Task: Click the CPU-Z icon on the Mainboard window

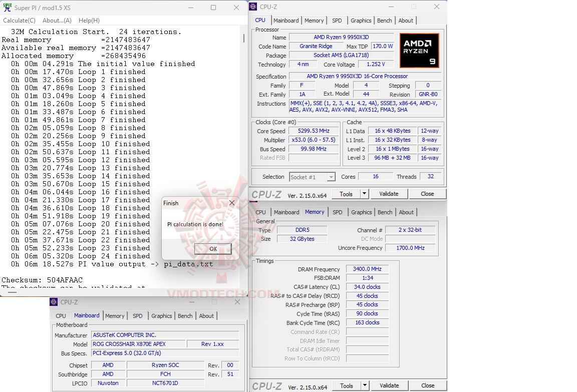Action: (53, 302)
